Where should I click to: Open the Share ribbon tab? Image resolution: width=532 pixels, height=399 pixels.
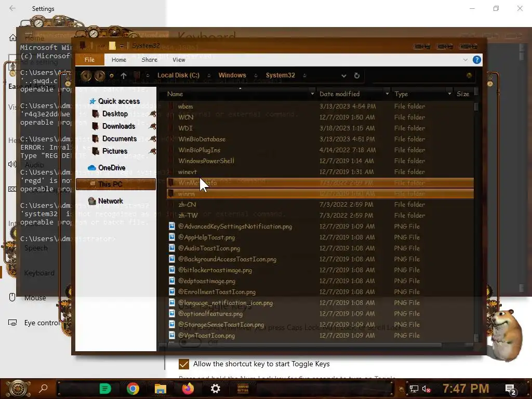(x=149, y=60)
